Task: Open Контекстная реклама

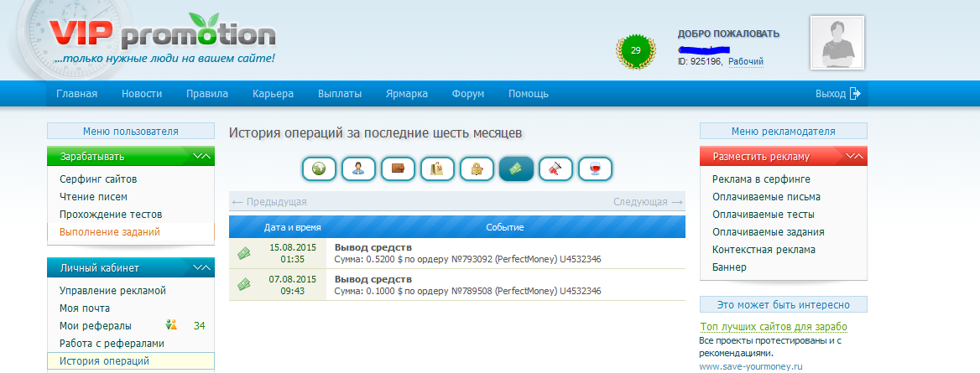Action: pos(764,249)
